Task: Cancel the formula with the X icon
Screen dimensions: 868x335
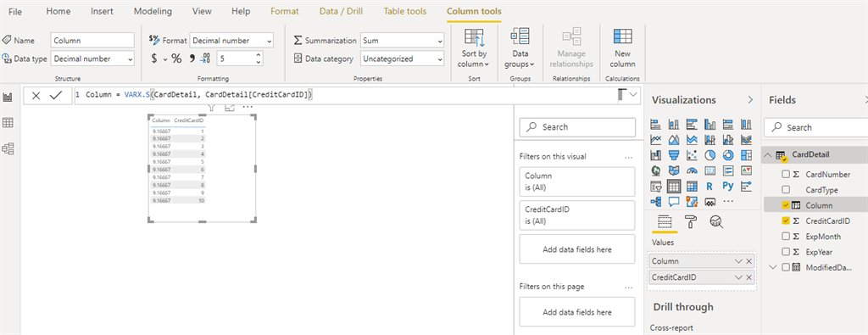Action: pyautogui.click(x=36, y=96)
